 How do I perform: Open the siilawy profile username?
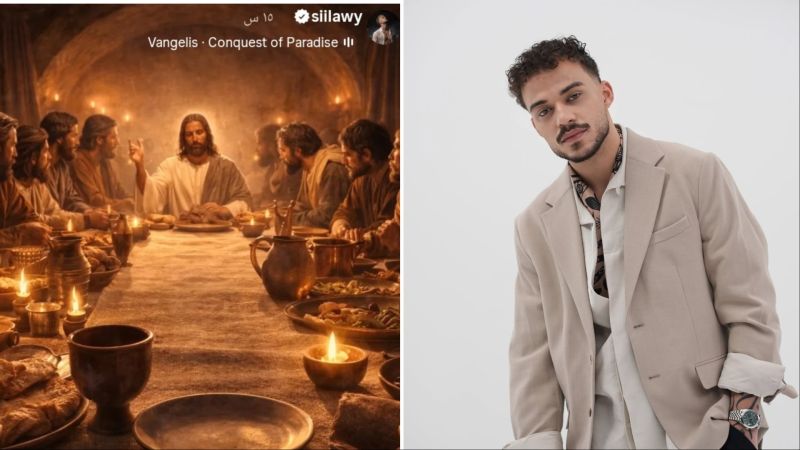(x=336, y=17)
